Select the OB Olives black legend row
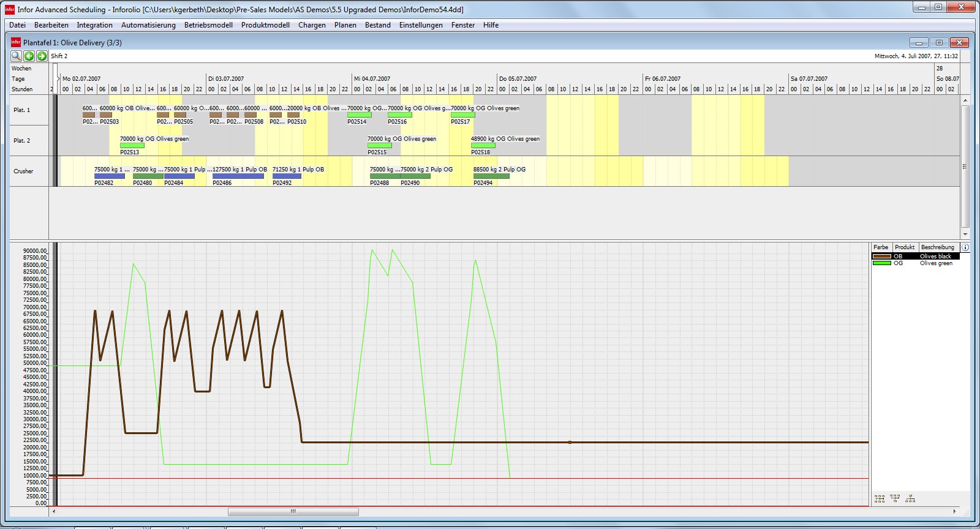The width and height of the screenshot is (980, 529). click(916, 257)
